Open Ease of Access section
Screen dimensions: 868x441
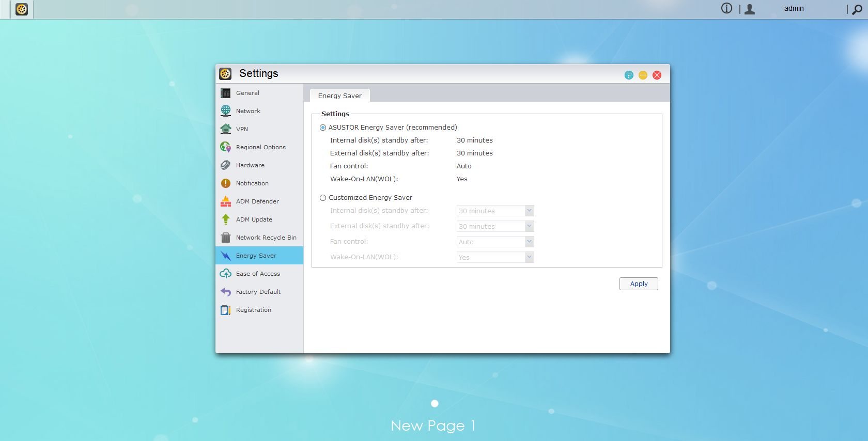pos(259,274)
